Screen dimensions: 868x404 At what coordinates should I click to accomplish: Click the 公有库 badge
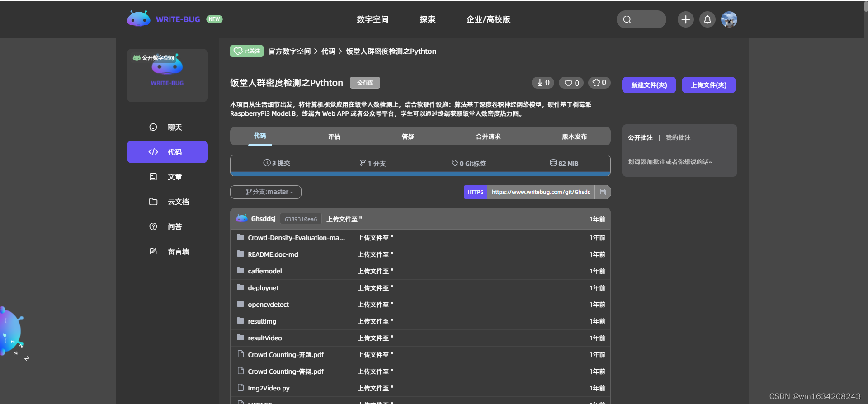(x=365, y=83)
